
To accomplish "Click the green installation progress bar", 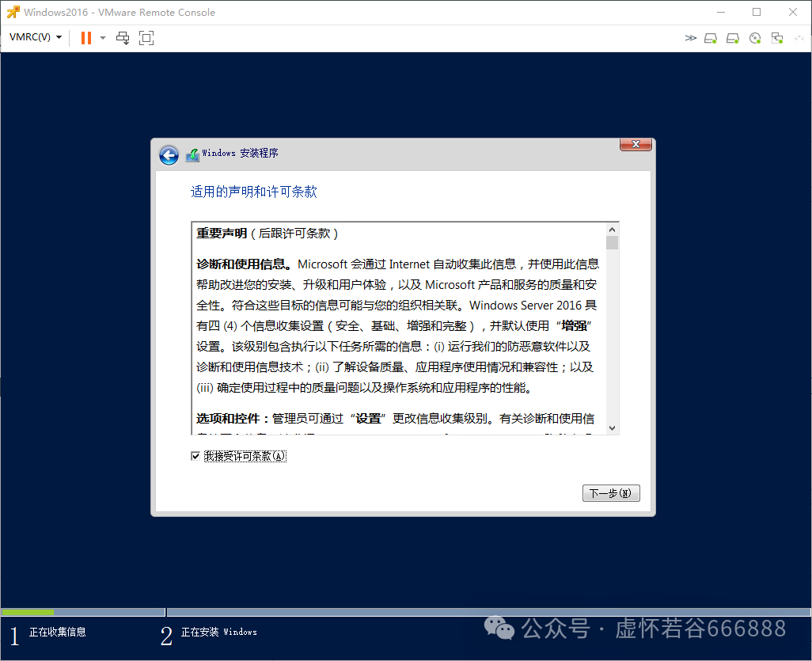I will pyautogui.click(x=28, y=612).
